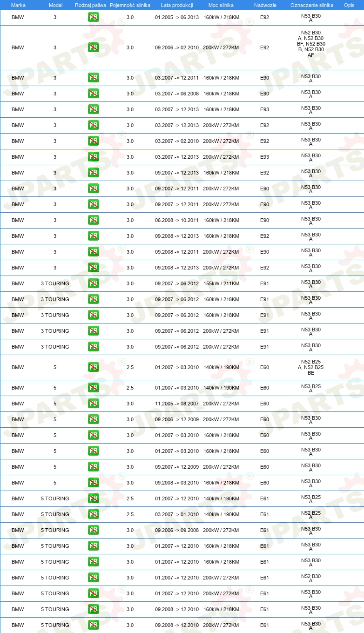Screen dimensions: 364x633
Task: Select the fuel icon for 03.2007 -> 06.2008 E90
Action: (x=93, y=94)
